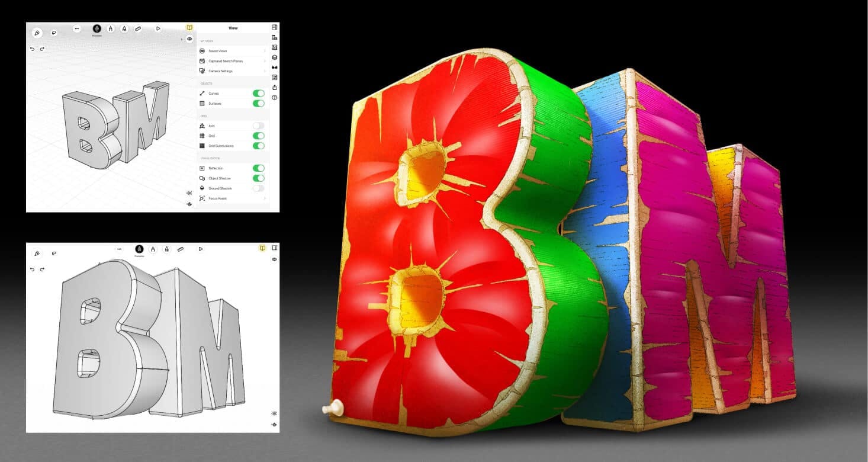
Task: Click upper of two bottom-right viewport icons, upper window
Action: 189,193
